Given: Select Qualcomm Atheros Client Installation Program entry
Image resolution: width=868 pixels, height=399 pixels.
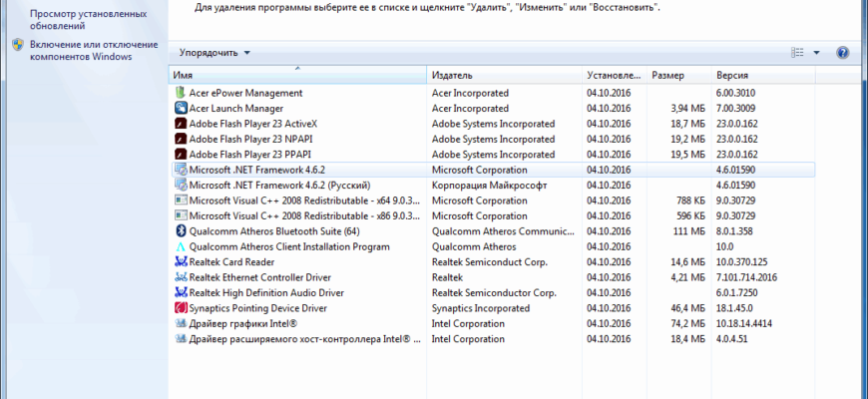Looking at the screenshot, I should pyautogui.click(x=493, y=246).
